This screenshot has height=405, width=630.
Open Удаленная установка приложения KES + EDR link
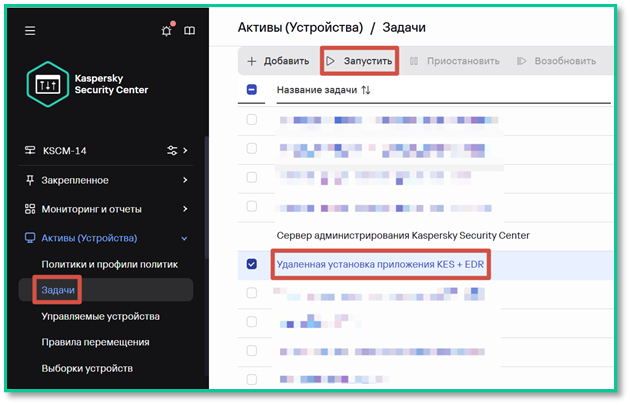pyautogui.click(x=380, y=264)
